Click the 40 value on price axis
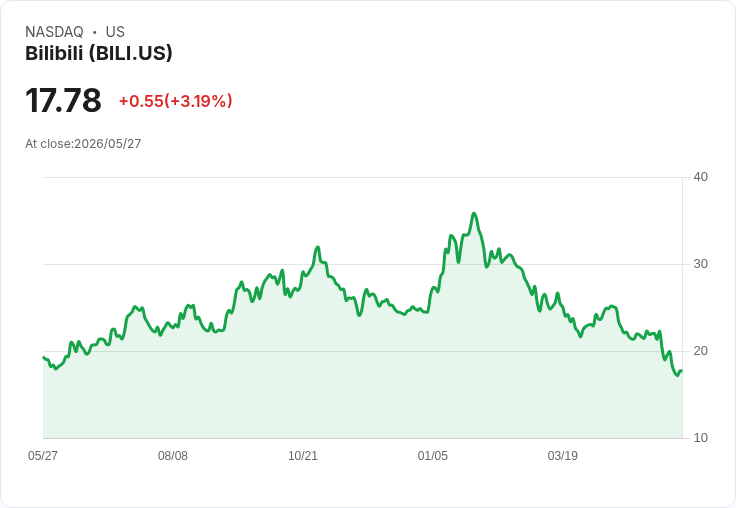This screenshot has height=508, width=736. [700, 177]
